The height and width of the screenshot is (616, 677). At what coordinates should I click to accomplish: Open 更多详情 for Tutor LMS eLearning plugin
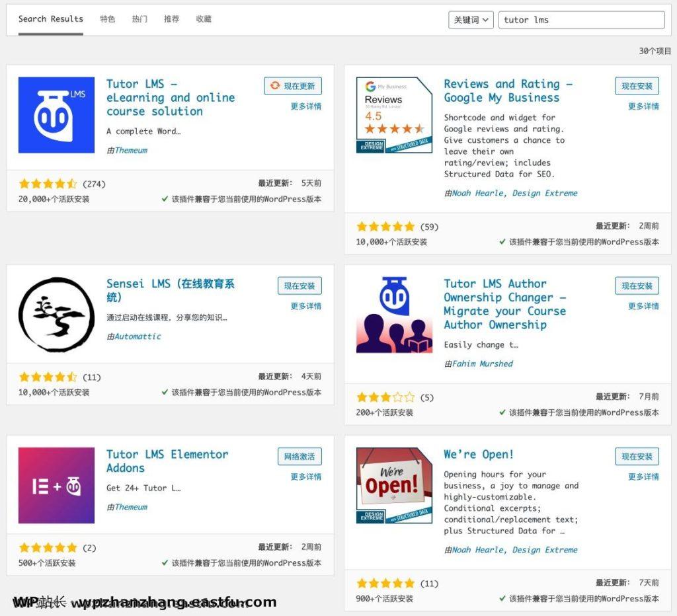[305, 106]
